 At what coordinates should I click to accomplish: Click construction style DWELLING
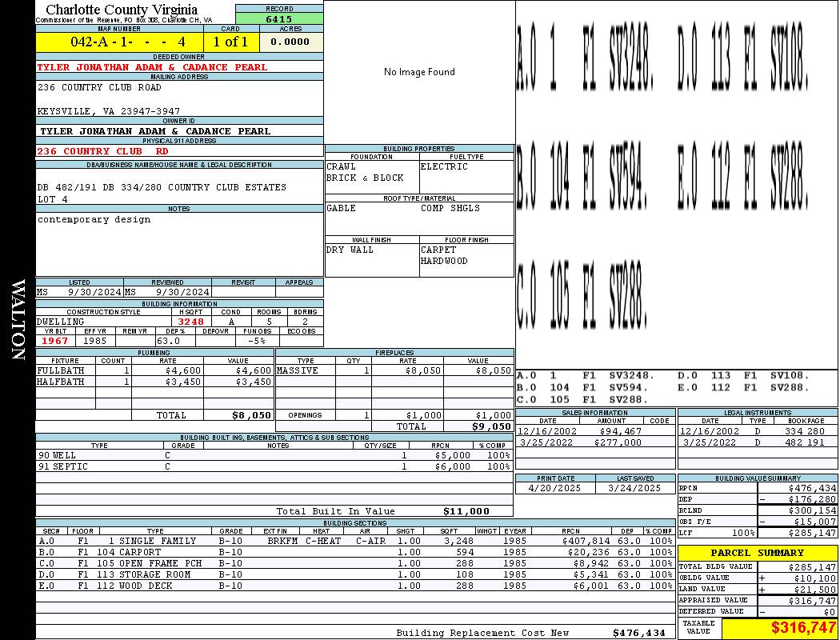click(61, 322)
